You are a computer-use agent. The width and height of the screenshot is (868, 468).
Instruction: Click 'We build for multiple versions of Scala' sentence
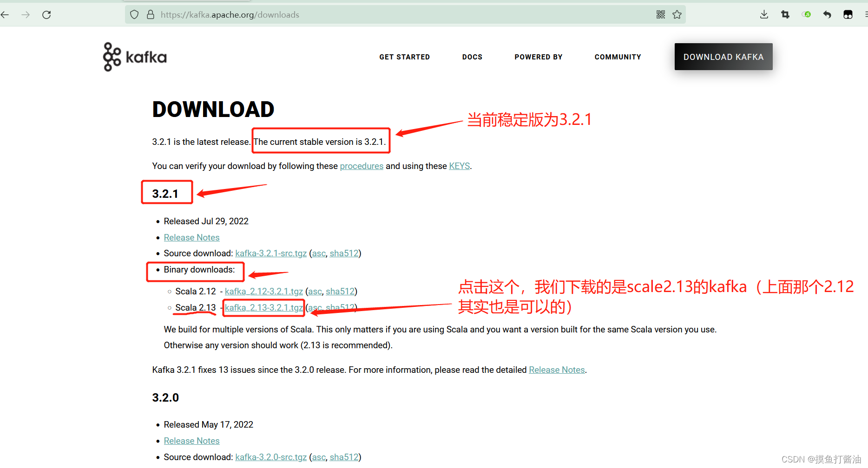[x=239, y=330]
